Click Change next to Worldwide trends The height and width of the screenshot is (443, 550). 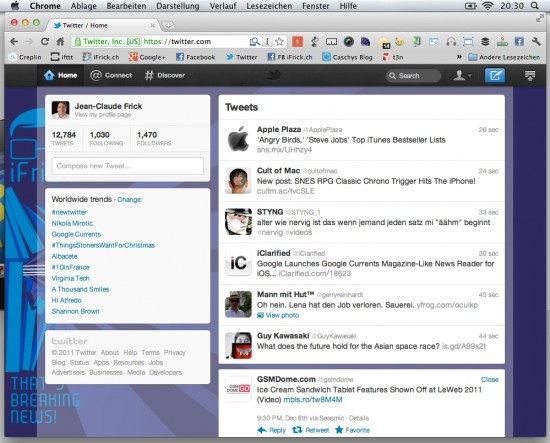[x=129, y=200]
